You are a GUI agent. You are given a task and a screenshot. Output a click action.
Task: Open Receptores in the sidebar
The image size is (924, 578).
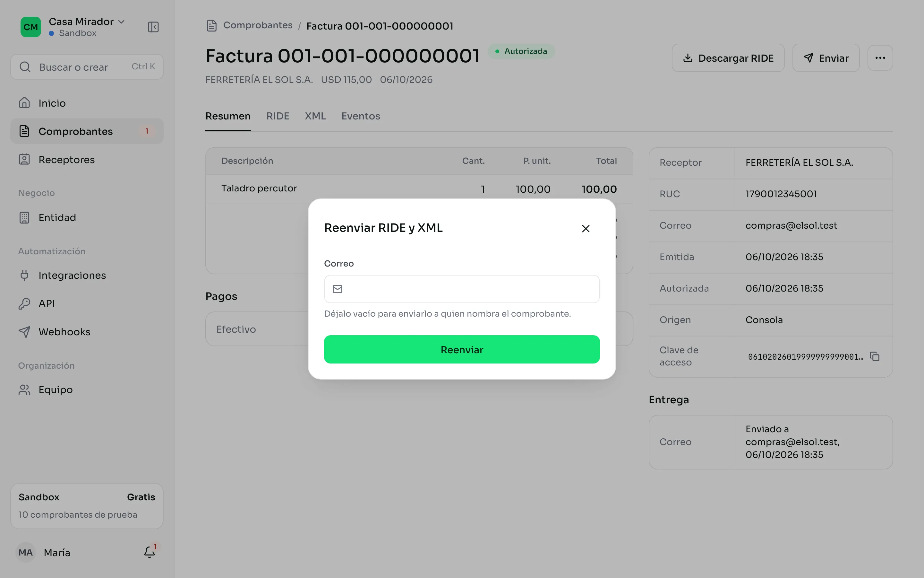(87, 159)
